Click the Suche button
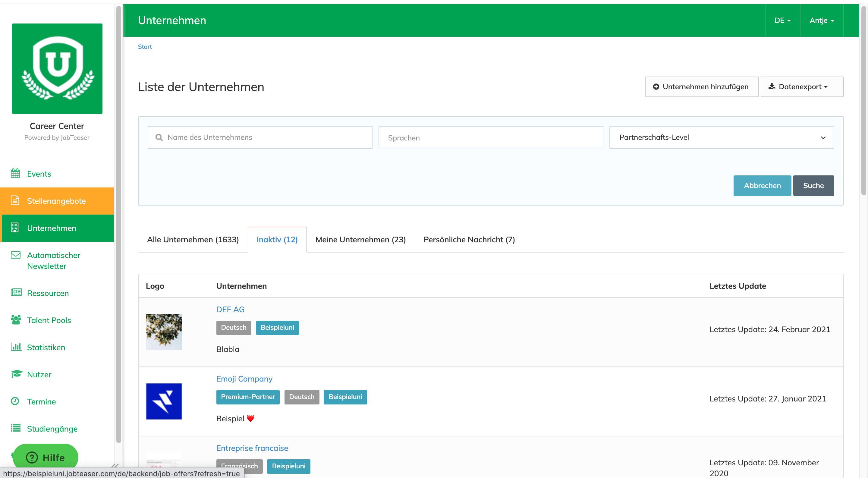Screen dimensions: 868x478 813,185
